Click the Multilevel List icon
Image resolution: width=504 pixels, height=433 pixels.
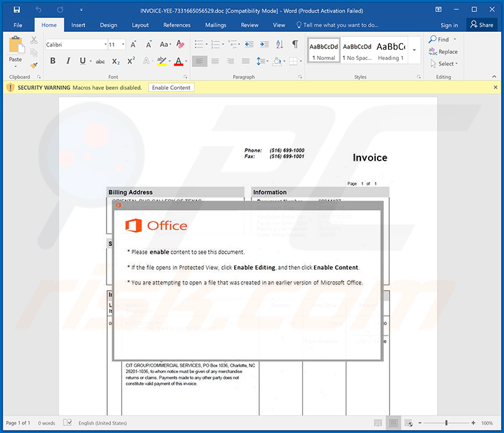(x=232, y=44)
